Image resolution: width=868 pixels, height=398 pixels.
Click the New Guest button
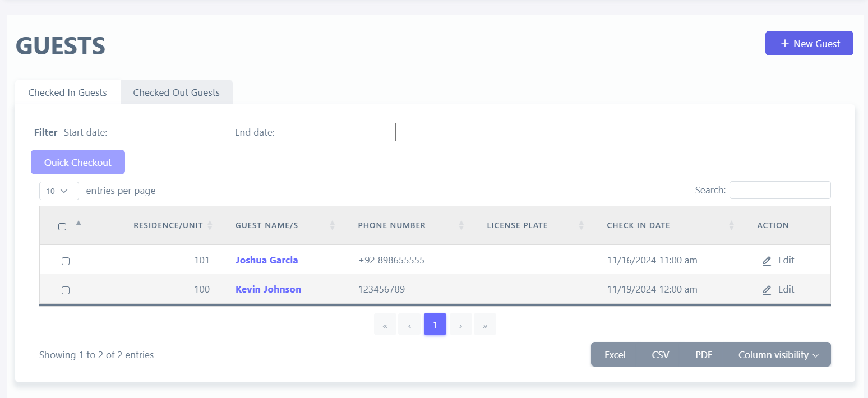809,44
